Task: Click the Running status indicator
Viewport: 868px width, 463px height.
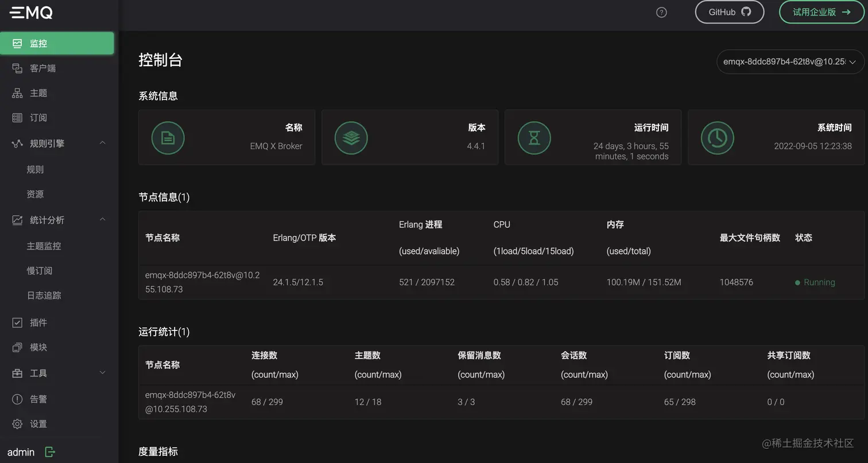Action: click(x=815, y=282)
